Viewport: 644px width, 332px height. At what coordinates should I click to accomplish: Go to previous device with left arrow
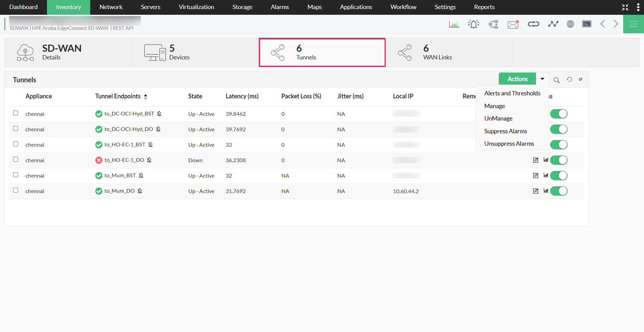tap(603, 24)
